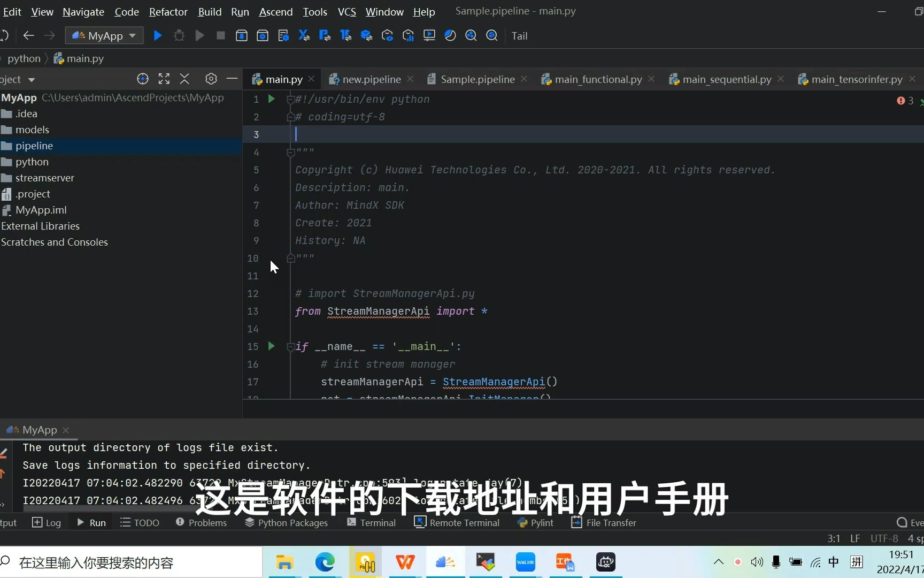Screen dimensions: 924x578
Task: Open the Event Log
Action: (909, 522)
